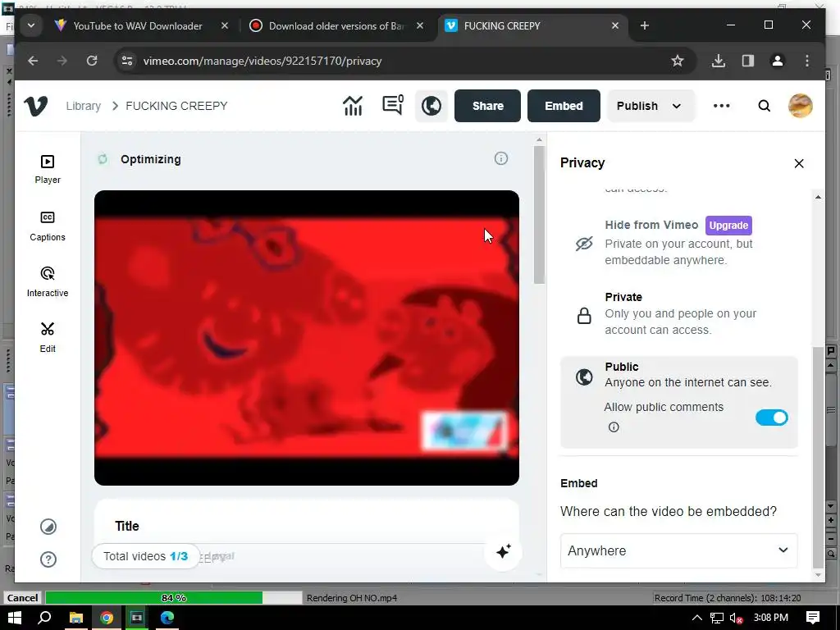The height and width of the screenshot is (630, 840).
Task: Close the YouTube to WAV Downloader tab
Action: point(225,25)
